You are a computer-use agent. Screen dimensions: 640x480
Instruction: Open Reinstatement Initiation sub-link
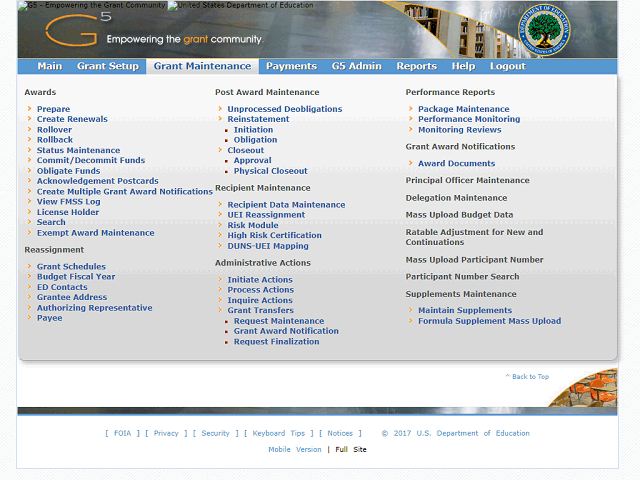click(253, 130)
